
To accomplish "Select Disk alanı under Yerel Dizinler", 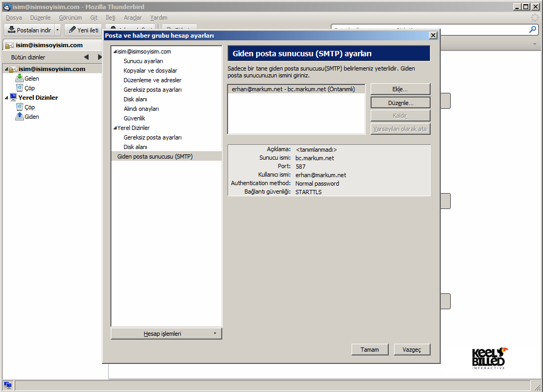I will [x=135, y=147].
